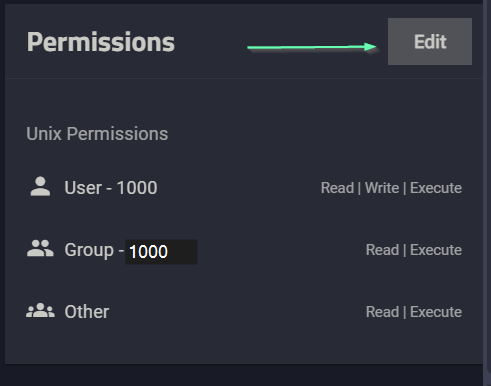The width and height of the screenshot is (491, 386).
Task: Click the Execute permission for Group
Action: [x=436, y=250]
